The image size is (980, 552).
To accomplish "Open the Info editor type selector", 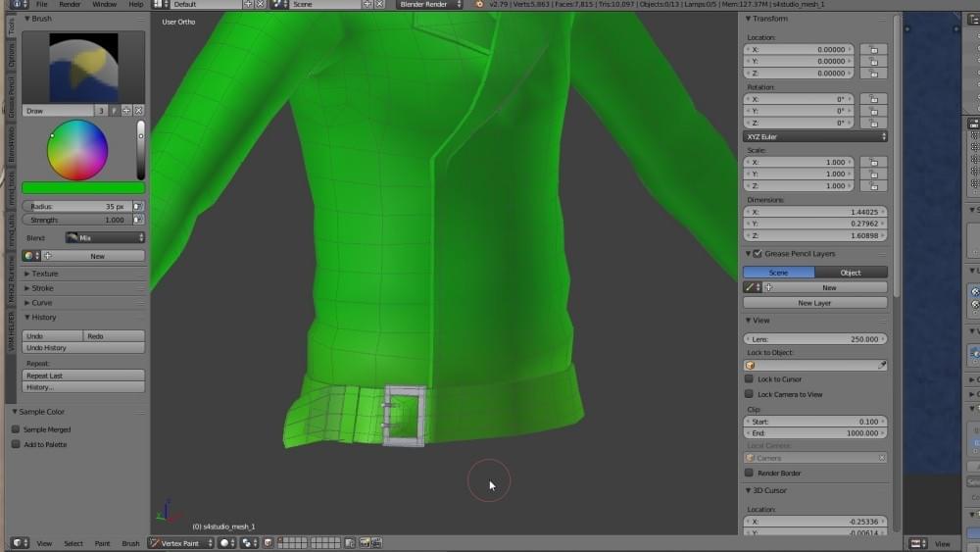I will [20, 4].
